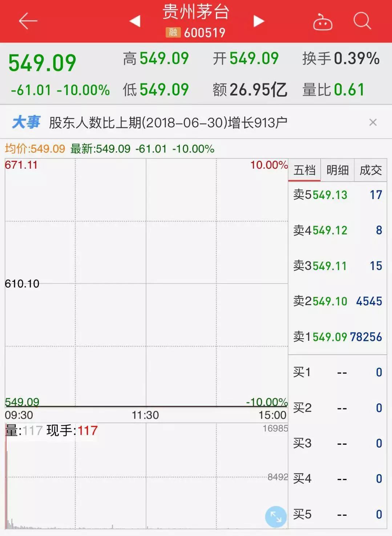Tap the 78256 sell-one quantity
The image size is (392, 536).
point(366,337)
